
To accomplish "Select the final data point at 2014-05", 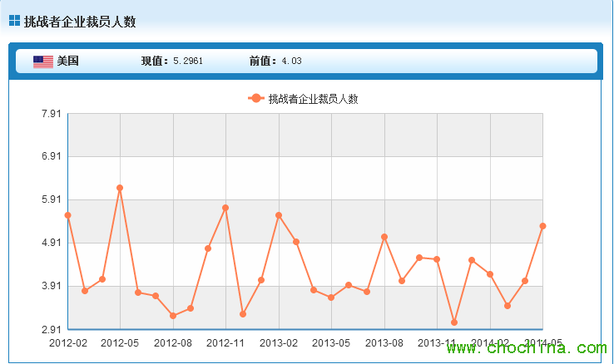I will tap(542, 226).
